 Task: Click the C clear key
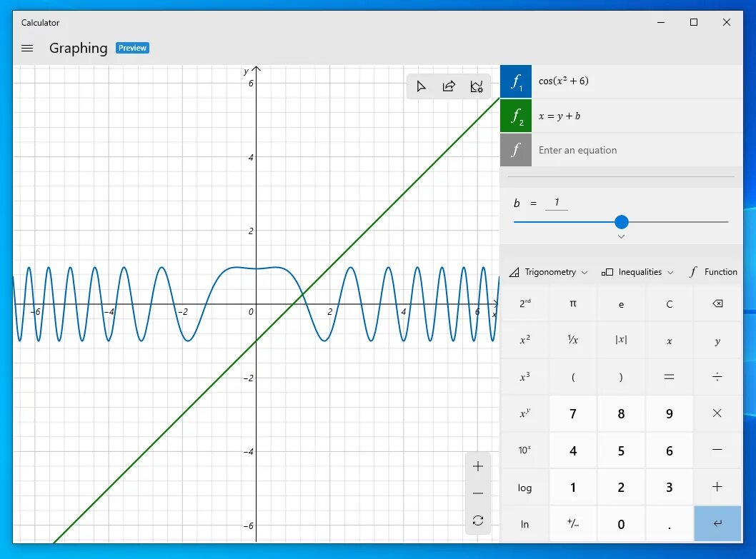point(670,303)
